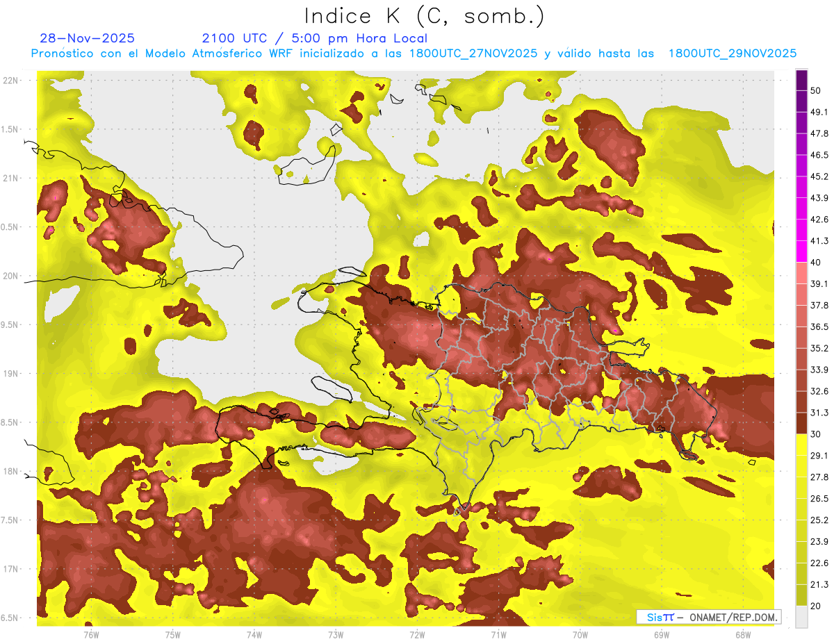Click the '22N' latitude label

tap(12, 80)
